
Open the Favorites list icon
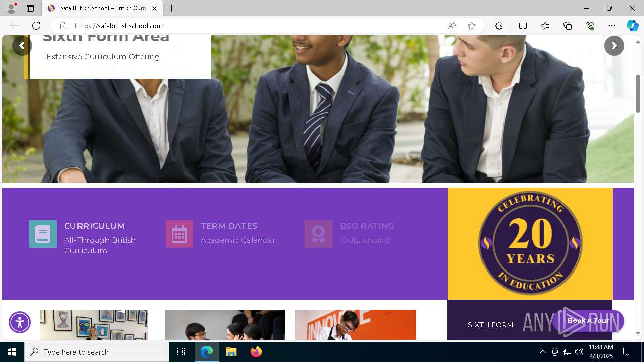[545, 26]
